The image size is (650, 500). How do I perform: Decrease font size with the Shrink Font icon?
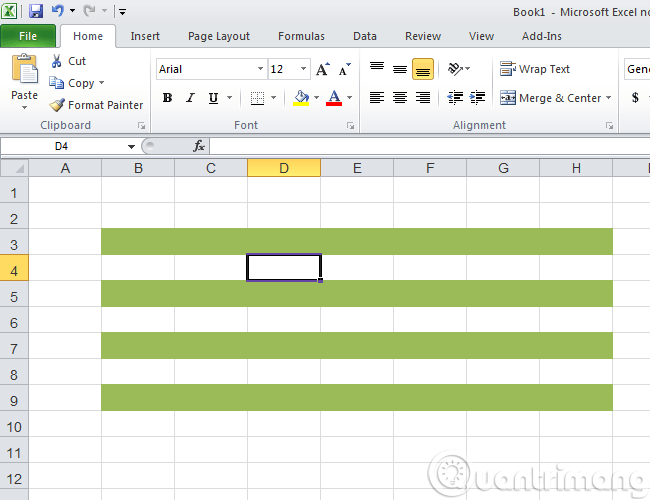click(344, 69)
